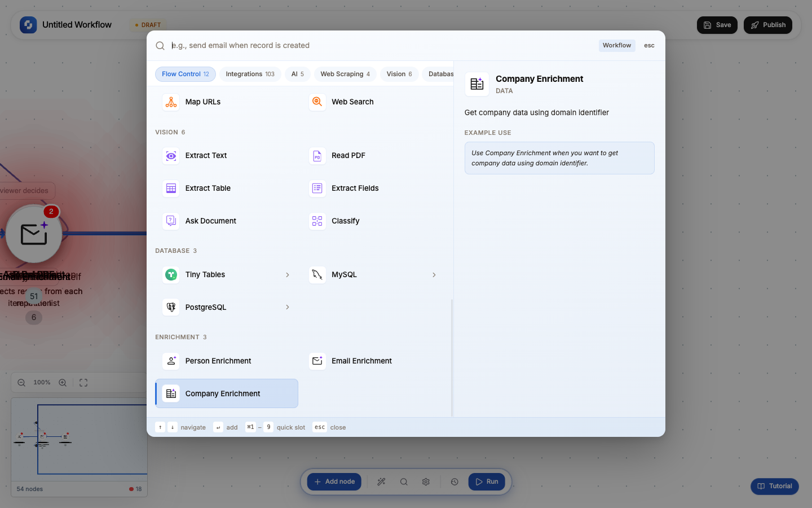Click the example use description box

pos(559,158)
